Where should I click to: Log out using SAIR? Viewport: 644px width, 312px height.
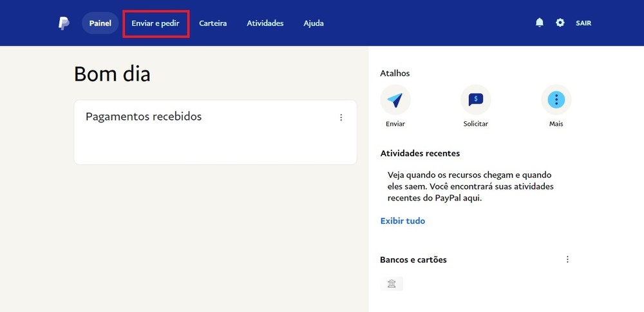click(x=583, y=23)
